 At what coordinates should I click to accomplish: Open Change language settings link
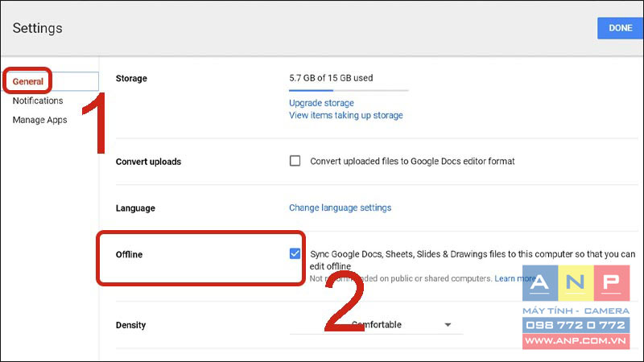click(340, 208)
